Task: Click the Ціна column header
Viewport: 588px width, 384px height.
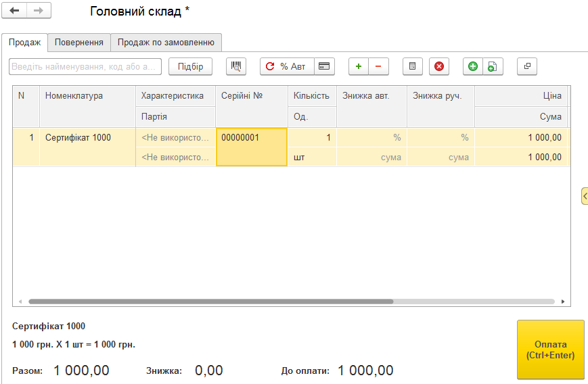Action: point(521,96)
